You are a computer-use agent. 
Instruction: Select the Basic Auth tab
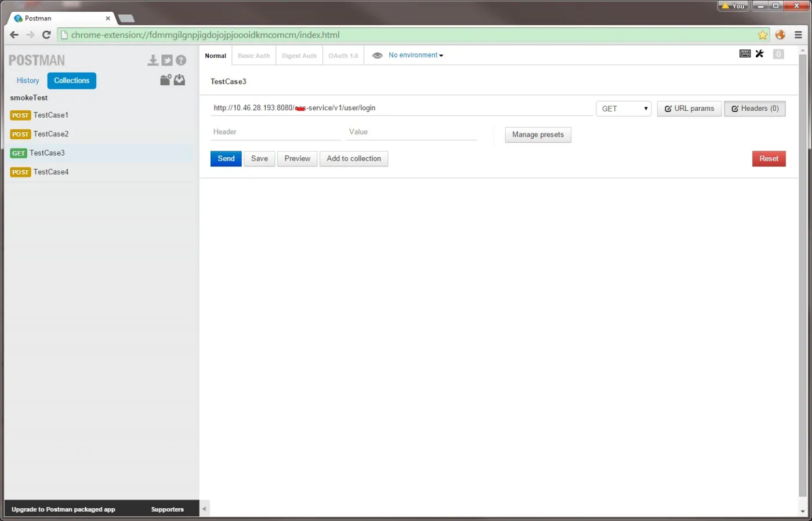pyautogui.click(x=253, y=56)
